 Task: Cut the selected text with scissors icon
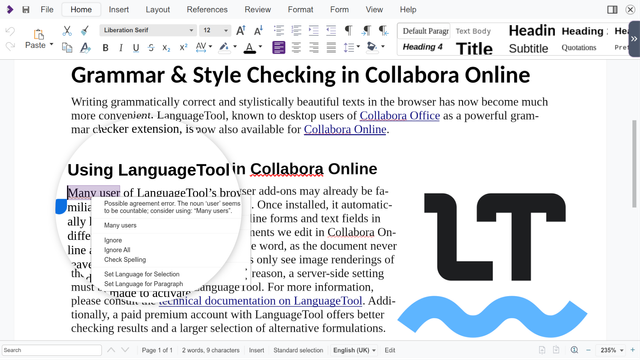pos(67,31)
